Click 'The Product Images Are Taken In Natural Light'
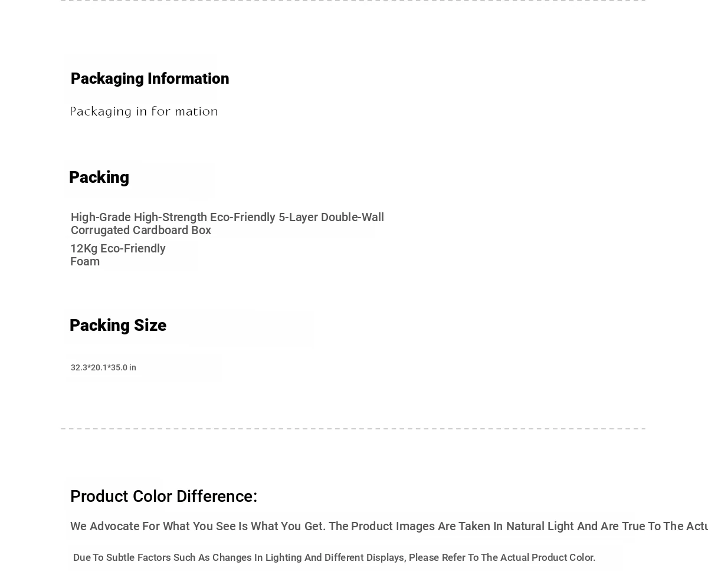Viewport: 708px width, 588px height. (451, 526)
